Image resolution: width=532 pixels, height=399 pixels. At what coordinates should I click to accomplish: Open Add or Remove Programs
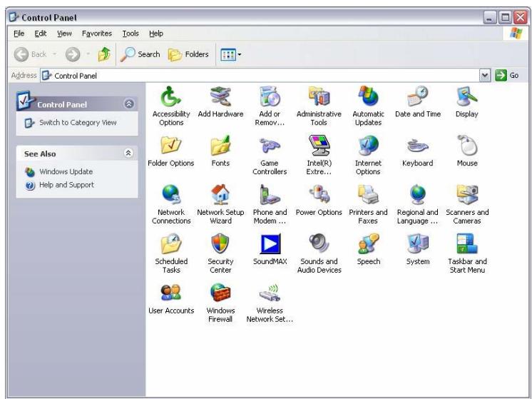coord(270,106)
